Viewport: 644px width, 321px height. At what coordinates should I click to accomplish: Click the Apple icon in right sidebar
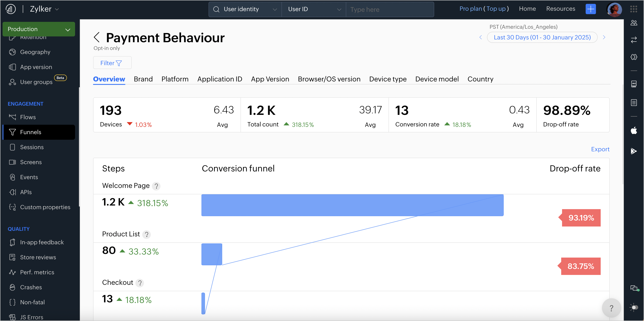click(633, 130)
